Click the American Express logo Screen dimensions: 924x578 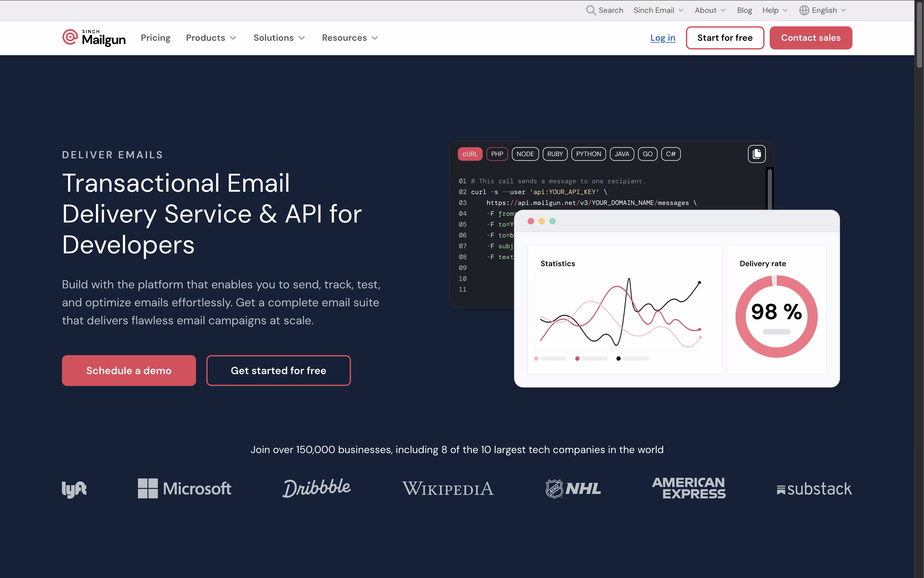click(689, 488)
